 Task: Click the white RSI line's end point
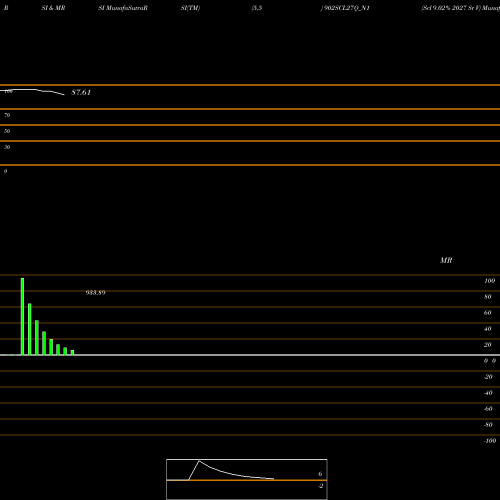pos(64,95)
